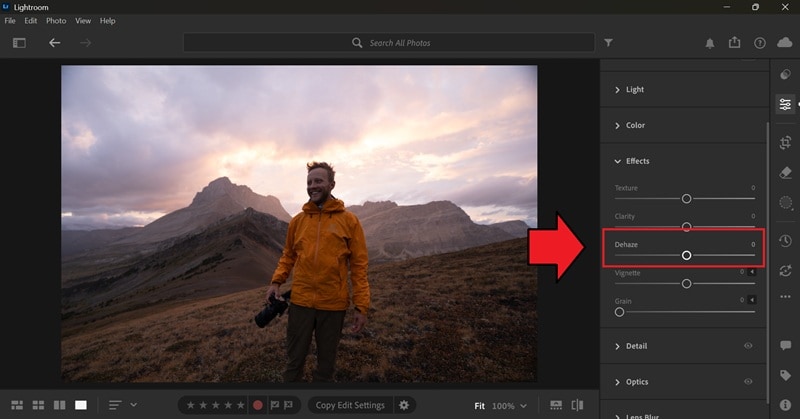Open the Info panel icon
The width and height of the screenshot is (800, 419).
[785, 405]
